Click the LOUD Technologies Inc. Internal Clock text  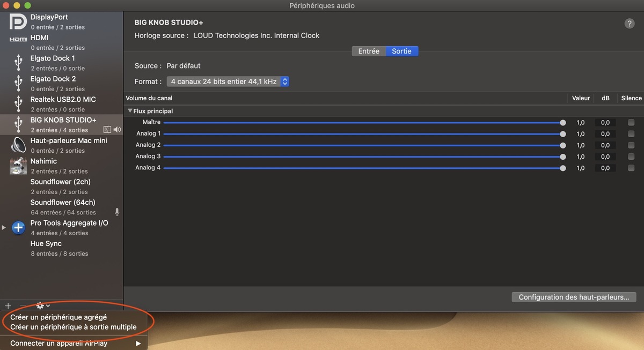(257, 35)
